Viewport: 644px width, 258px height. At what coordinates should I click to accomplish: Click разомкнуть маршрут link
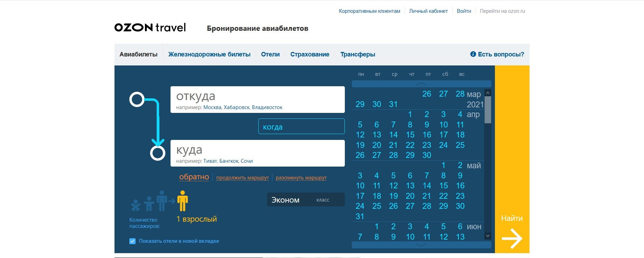pos(301,178)
